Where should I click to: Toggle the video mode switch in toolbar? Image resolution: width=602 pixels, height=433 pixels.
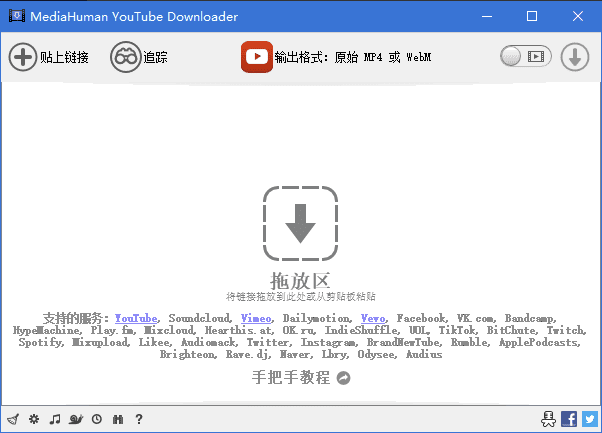click(525, 57)
